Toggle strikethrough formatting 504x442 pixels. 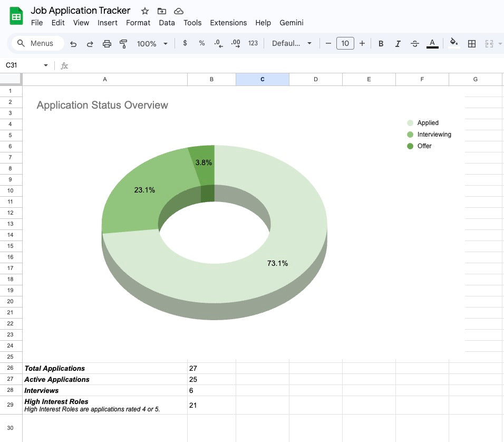(415, 43)
